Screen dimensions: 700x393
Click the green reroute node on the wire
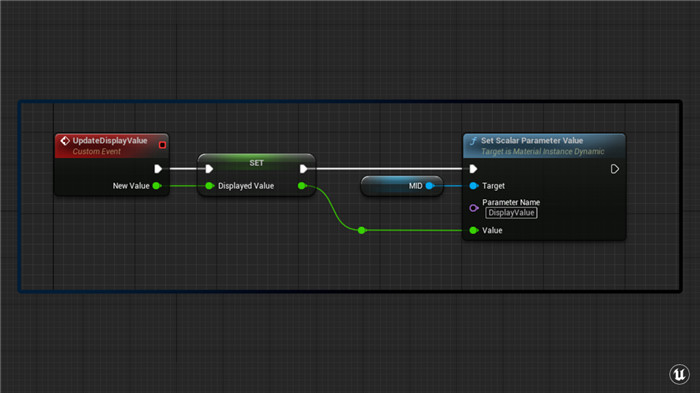pos(362,230)
